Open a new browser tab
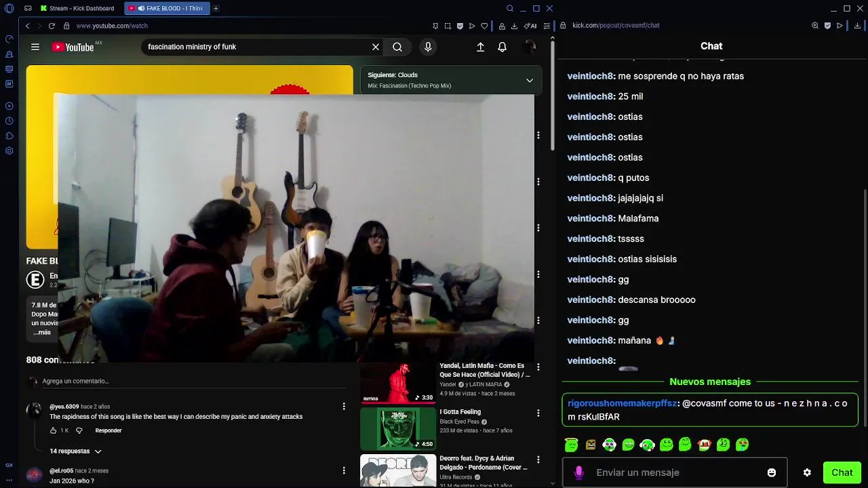 tap(216, 8)
